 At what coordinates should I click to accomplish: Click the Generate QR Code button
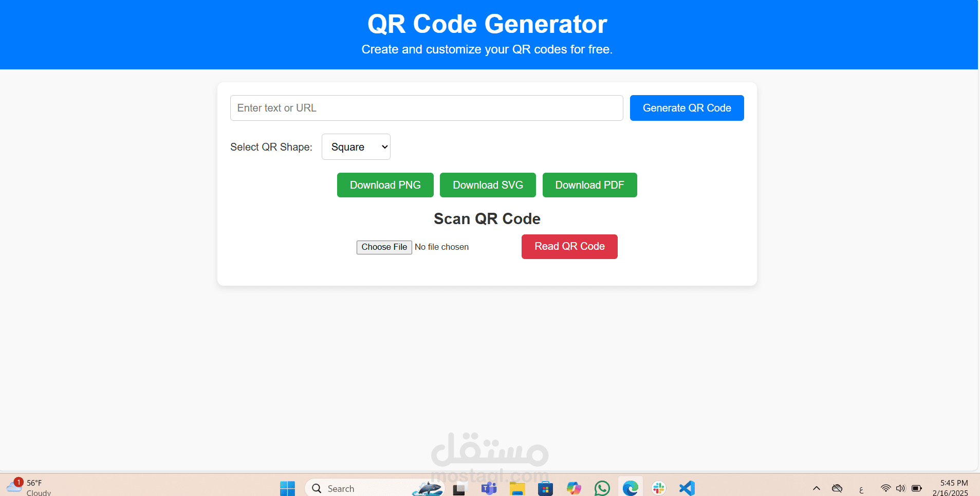(x=687, y=108)
